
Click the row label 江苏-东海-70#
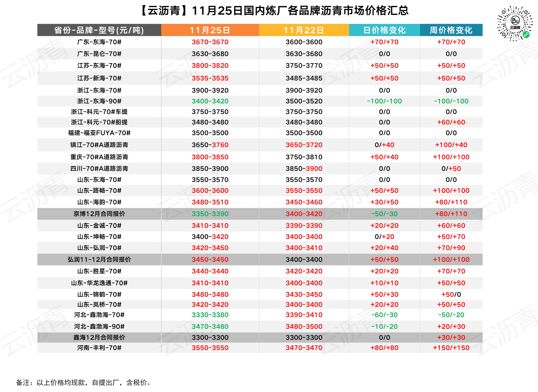(x=99, y=66)
